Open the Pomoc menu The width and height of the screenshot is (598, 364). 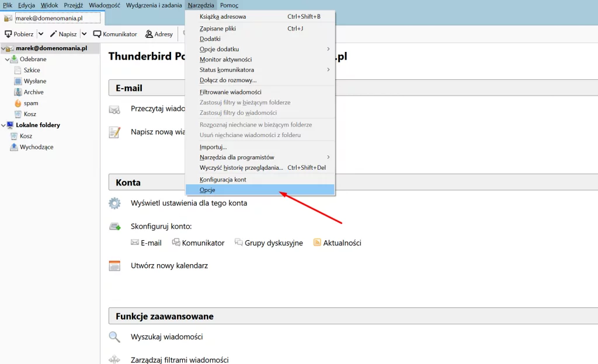229,5
